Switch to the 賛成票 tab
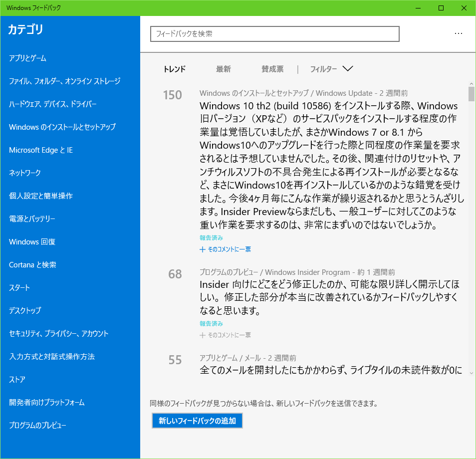The width and height of the screenshot is (476, 459). click(x=272, y=69)
